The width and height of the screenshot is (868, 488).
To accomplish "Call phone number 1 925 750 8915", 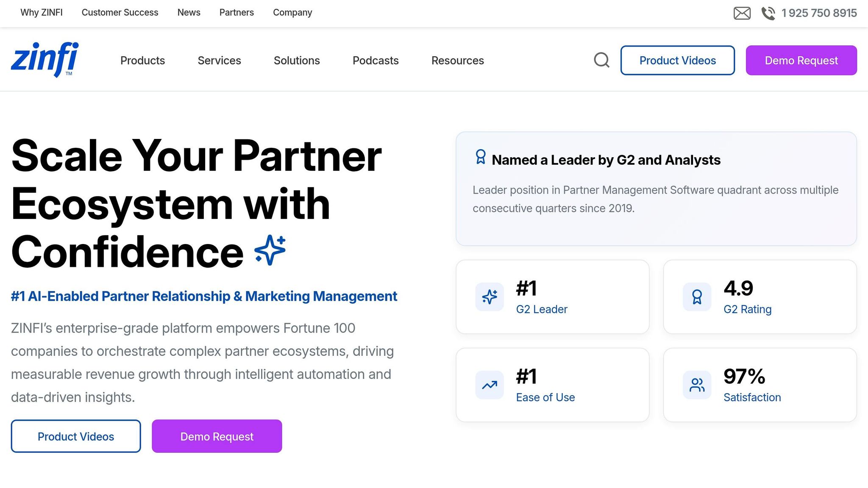I will [x=819, y=13].
